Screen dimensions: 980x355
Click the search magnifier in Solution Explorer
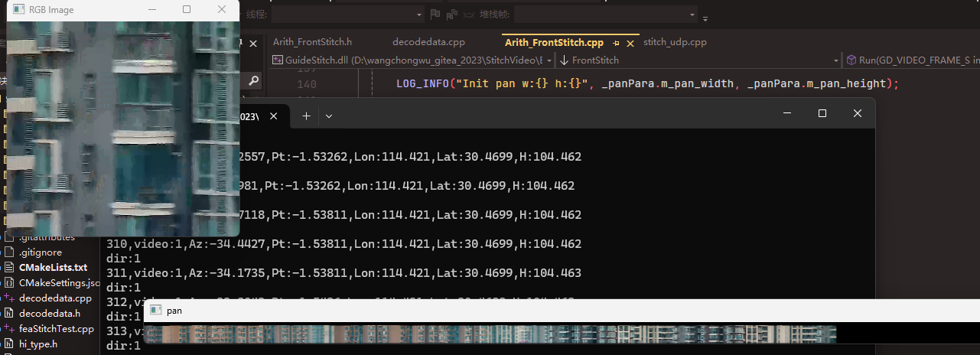253,80
